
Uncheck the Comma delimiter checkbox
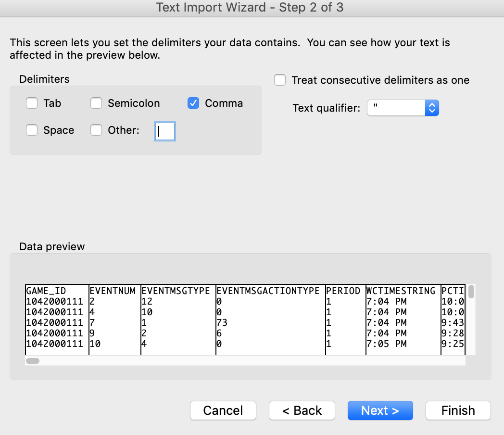coord(193,103)
